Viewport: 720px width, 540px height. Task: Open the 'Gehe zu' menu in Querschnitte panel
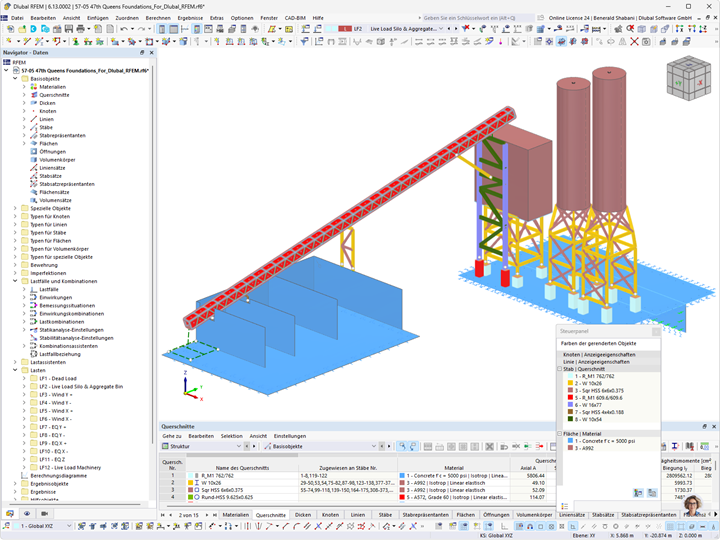pos(172,436)
